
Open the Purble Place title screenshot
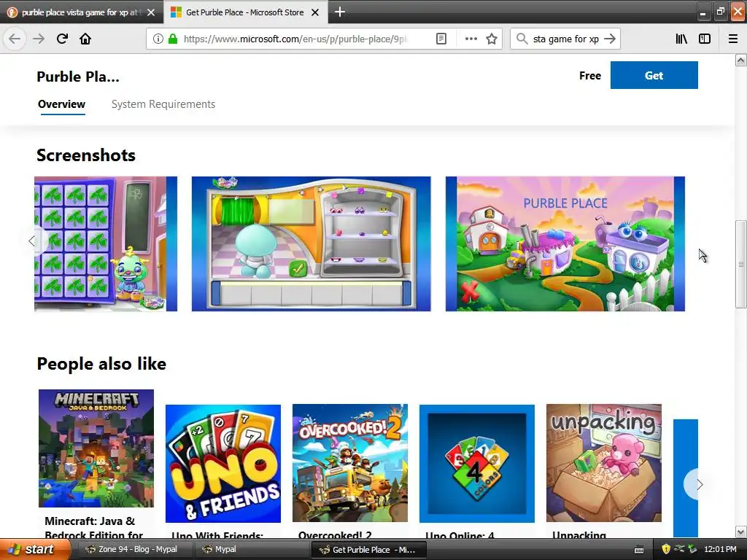565,244
